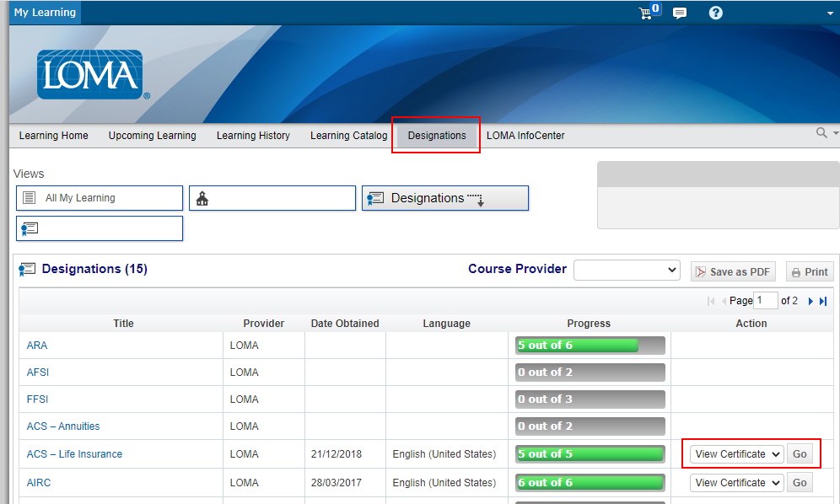
Task: Print the designations list
Action: pyautogui.click(x=810, y=272)
